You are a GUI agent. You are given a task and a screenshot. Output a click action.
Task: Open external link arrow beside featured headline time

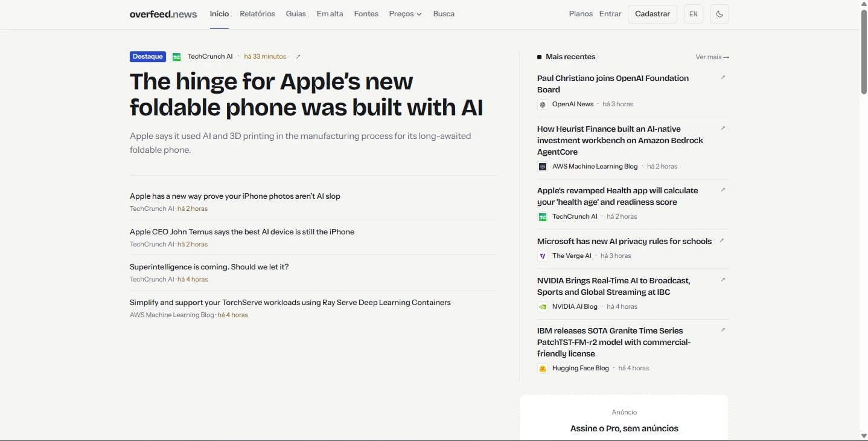pos(298,57)
